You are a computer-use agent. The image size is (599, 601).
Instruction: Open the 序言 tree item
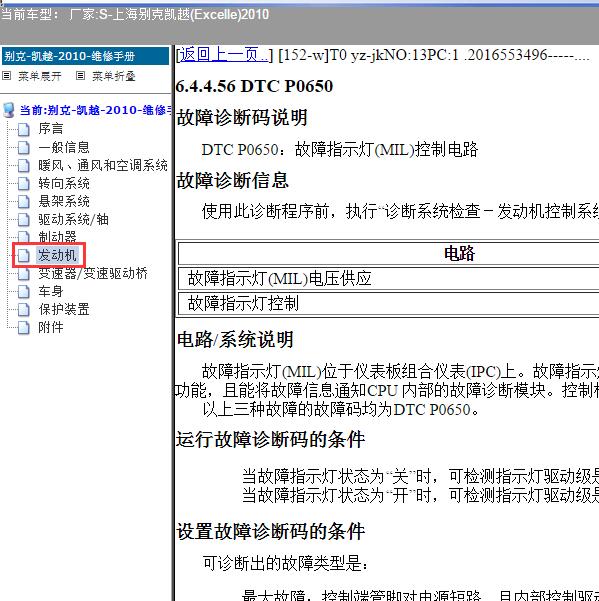pyautogui.click(x=51, y=129)
